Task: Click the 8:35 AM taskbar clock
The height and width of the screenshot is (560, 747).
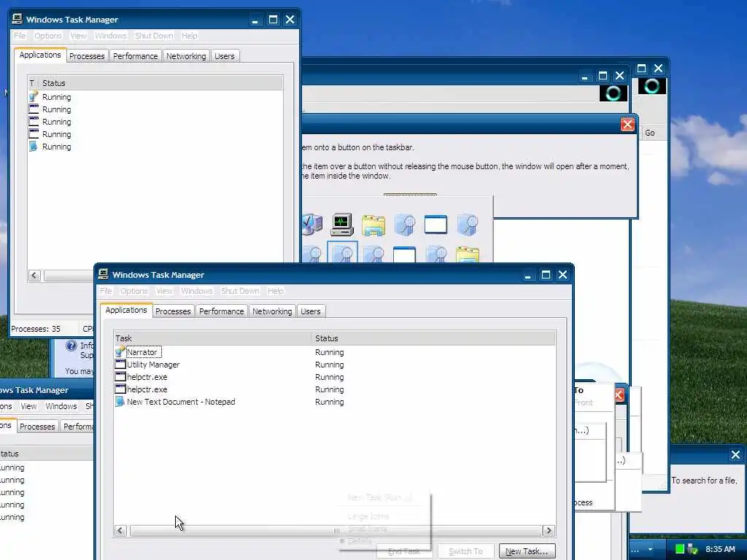Action: point(720,549)
